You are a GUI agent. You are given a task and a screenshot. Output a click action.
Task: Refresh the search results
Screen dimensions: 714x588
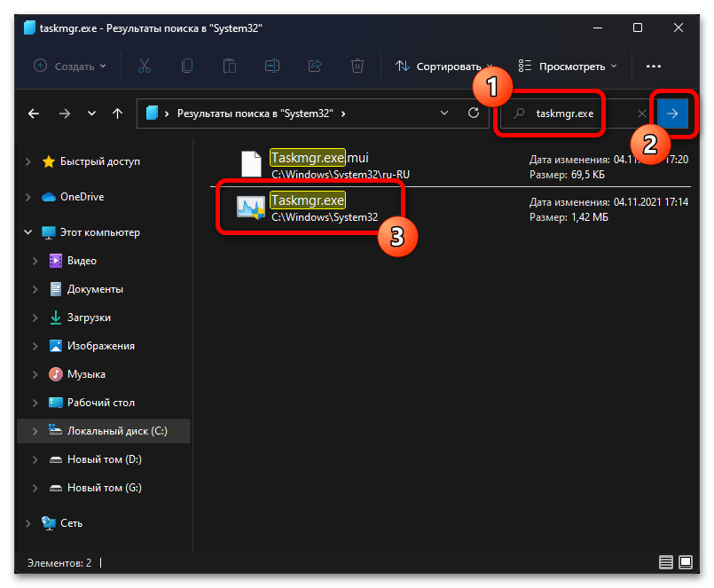pos(474,113)
